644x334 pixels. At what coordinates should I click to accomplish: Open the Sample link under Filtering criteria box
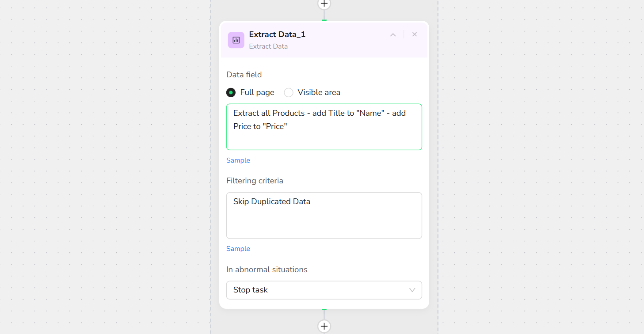pyautogui.click(x=238, y=249)
